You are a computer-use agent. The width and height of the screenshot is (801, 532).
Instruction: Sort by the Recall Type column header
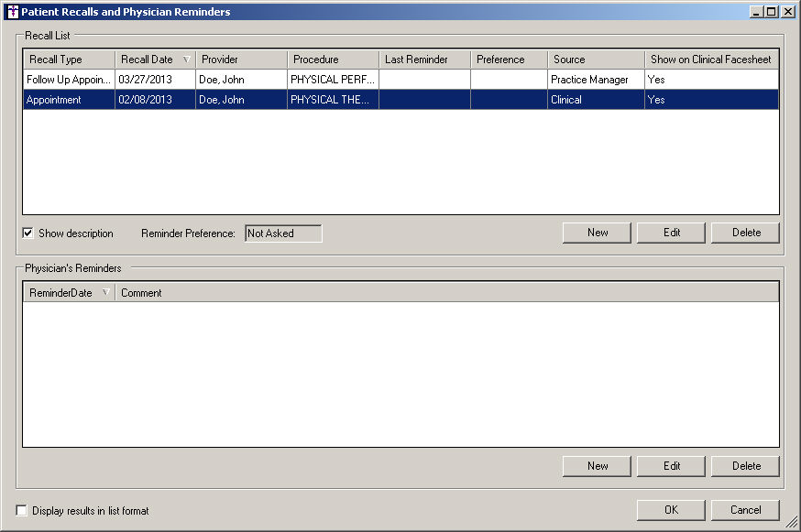pos(56,60)
